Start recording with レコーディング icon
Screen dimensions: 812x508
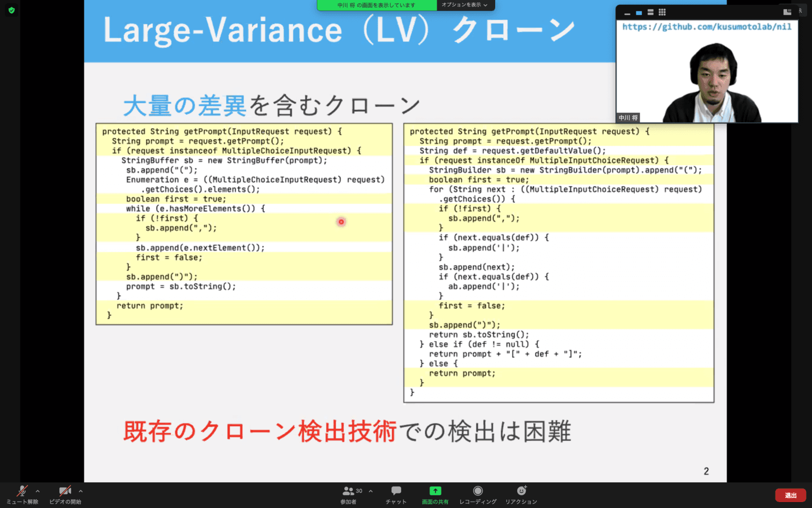pos(477,491)
